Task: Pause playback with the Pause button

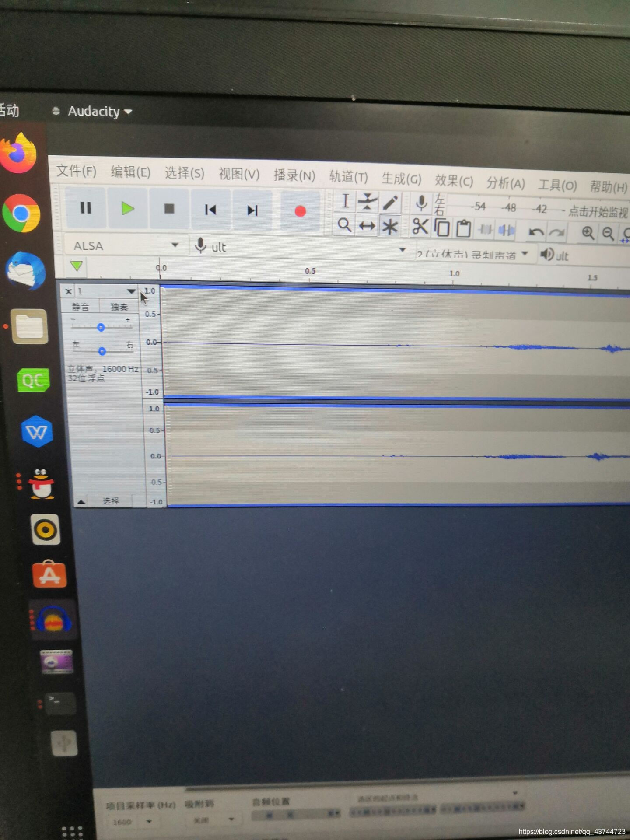Action: (86, 208)
